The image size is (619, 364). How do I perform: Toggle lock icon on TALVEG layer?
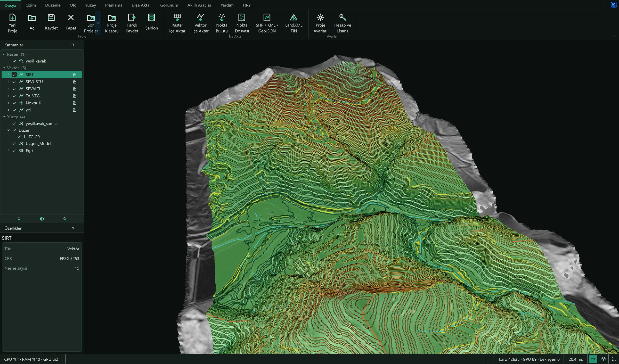coord(75,96)
